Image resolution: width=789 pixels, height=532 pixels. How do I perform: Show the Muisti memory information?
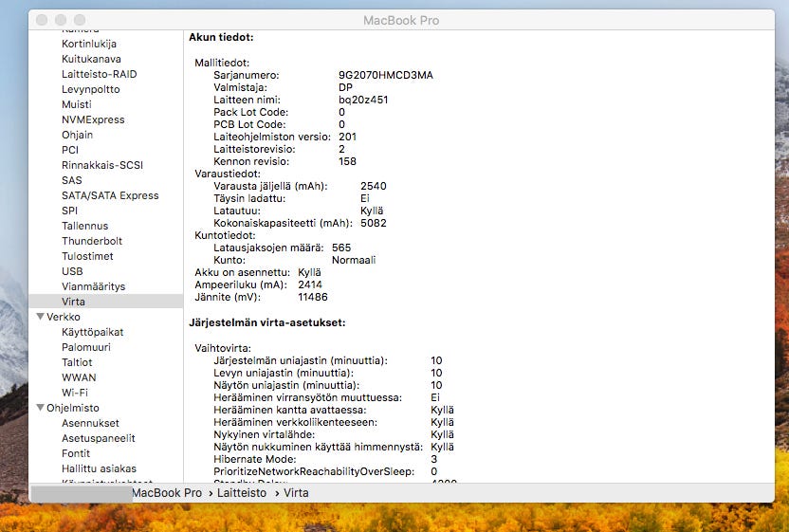(x=77, y=104)
